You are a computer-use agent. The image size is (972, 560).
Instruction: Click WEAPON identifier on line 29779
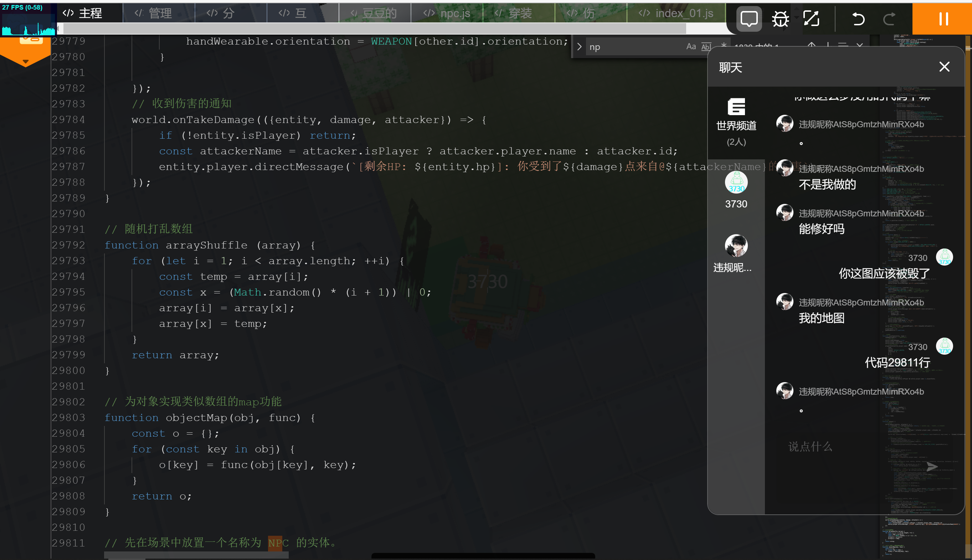click(391, 41)
